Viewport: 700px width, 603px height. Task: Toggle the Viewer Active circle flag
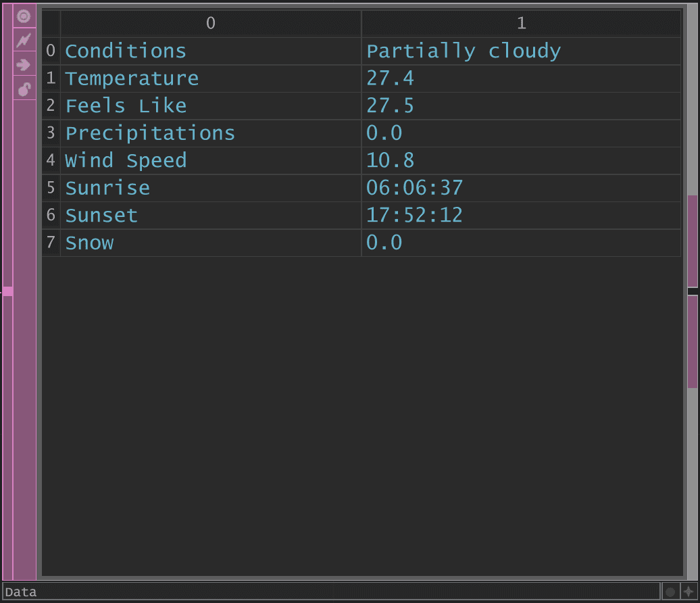(x=24, y=16)
